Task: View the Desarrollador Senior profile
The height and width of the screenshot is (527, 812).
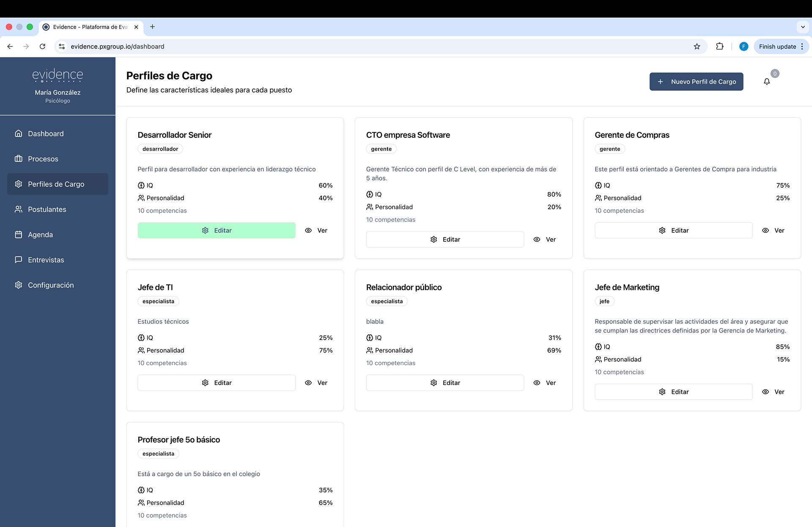Action: click(x=316, y=230)
